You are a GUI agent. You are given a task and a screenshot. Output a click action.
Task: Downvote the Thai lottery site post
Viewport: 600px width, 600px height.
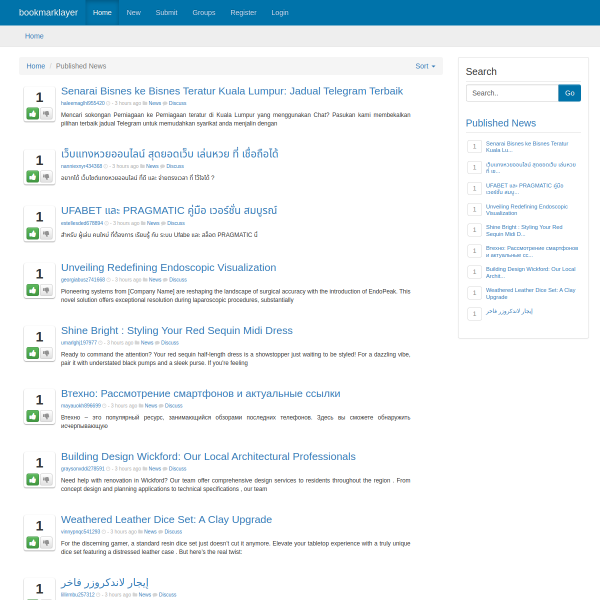pyautogui.click(x=46, y=176)
